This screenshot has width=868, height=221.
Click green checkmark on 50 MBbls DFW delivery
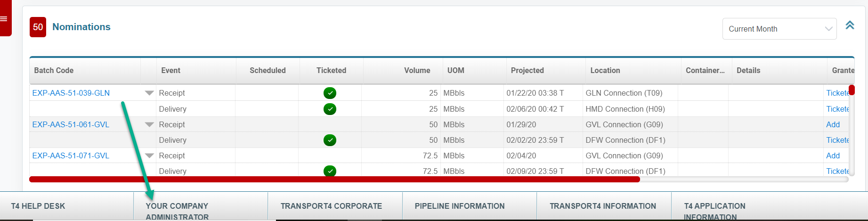coord(330,140)
